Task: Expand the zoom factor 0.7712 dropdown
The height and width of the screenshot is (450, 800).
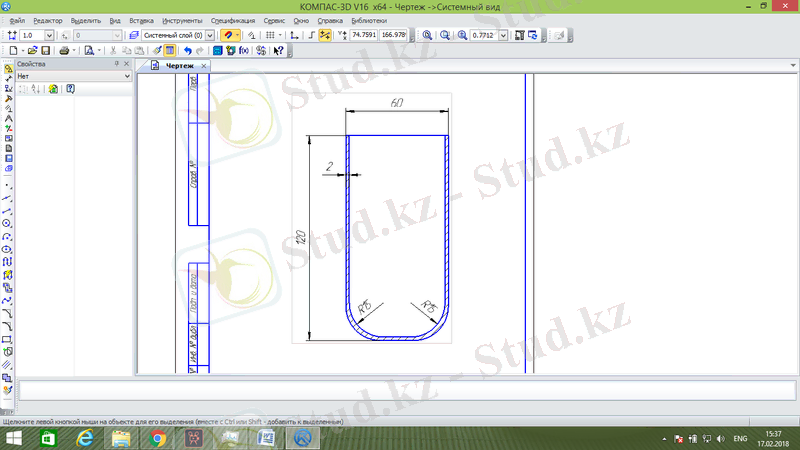Action: point(503,35)
